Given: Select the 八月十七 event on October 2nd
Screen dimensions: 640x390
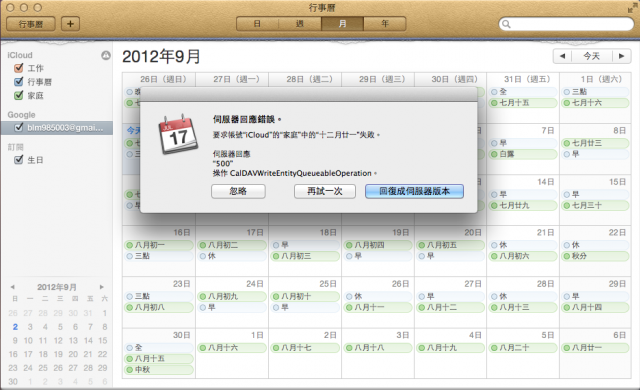Looking at the screenshot, I should pyautogui.click(x=305, y=348).
